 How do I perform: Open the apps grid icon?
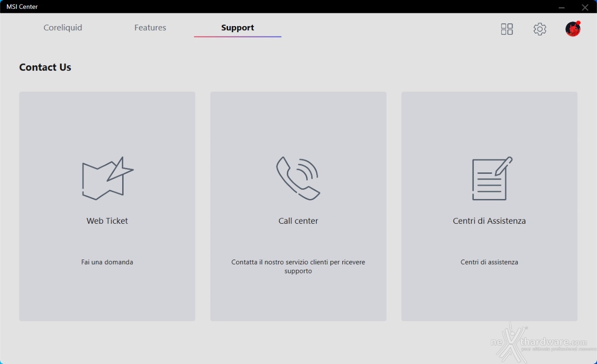[507, 29]
